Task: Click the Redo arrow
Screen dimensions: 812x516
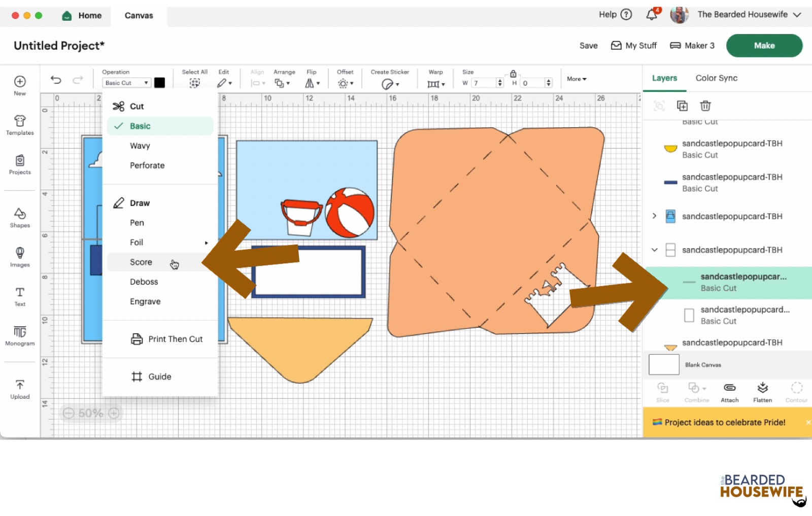Action: click(78, 80)
